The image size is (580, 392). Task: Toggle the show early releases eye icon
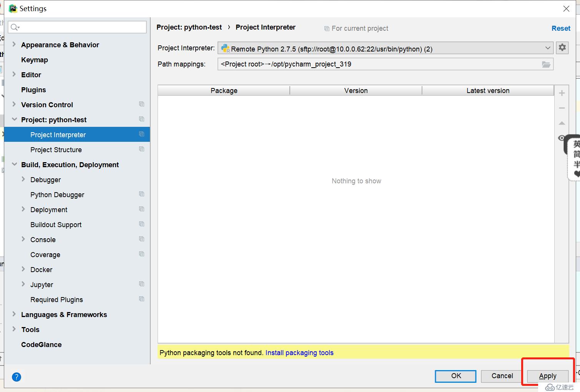coord(562,138)
